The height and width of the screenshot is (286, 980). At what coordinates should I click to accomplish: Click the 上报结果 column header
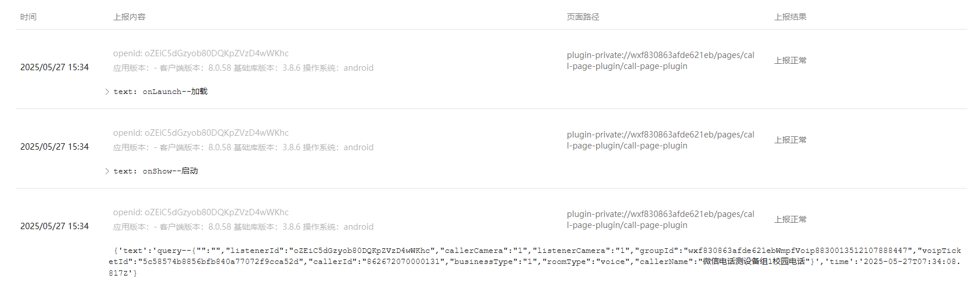pyautogui.click(x=790, y=17)
